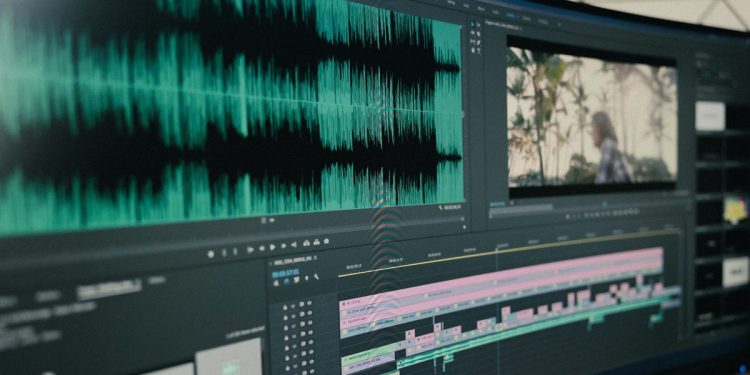
Task: Click the Program monitor zoom scroll bar
Action: coord(521,209)
